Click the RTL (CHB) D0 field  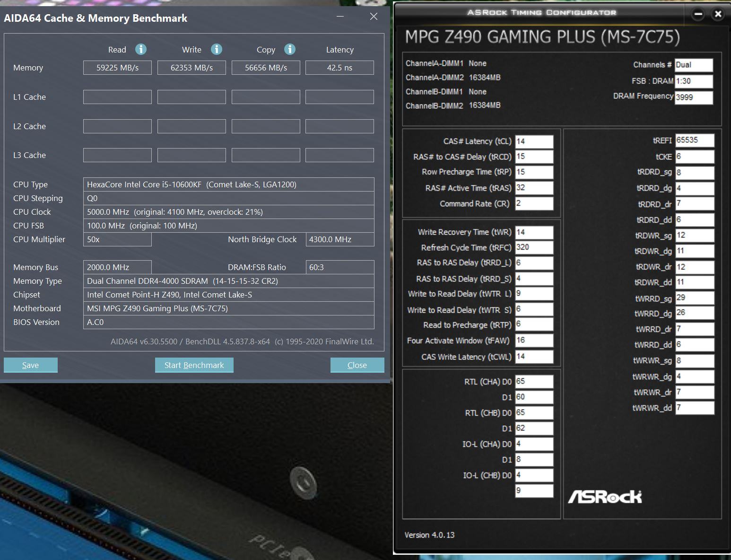(534, 413)
